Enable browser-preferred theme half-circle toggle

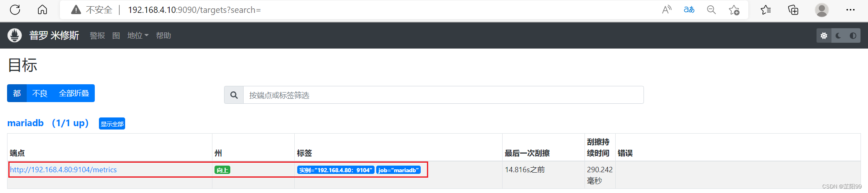(853, 36)
